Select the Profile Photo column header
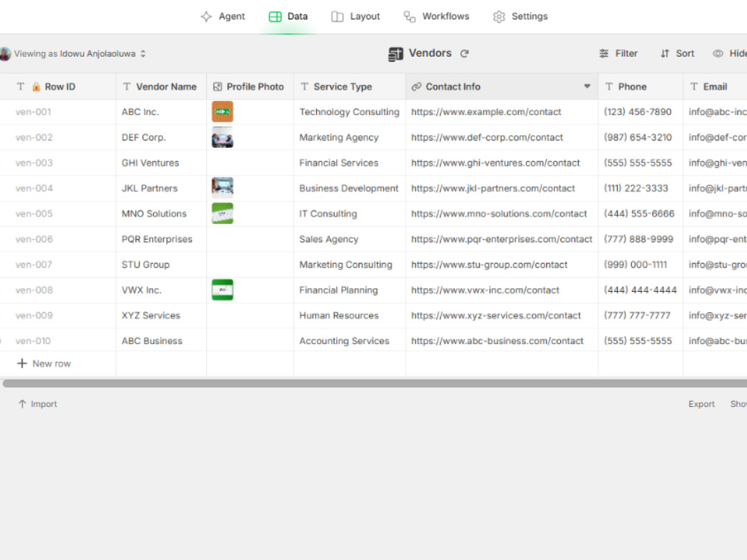747x560 pixels. pos(250,87)
